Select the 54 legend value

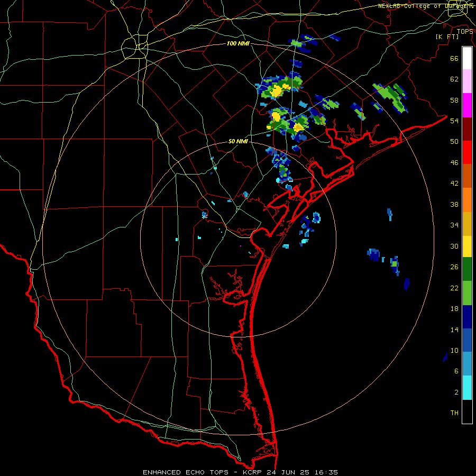click(x=454, y=121)
